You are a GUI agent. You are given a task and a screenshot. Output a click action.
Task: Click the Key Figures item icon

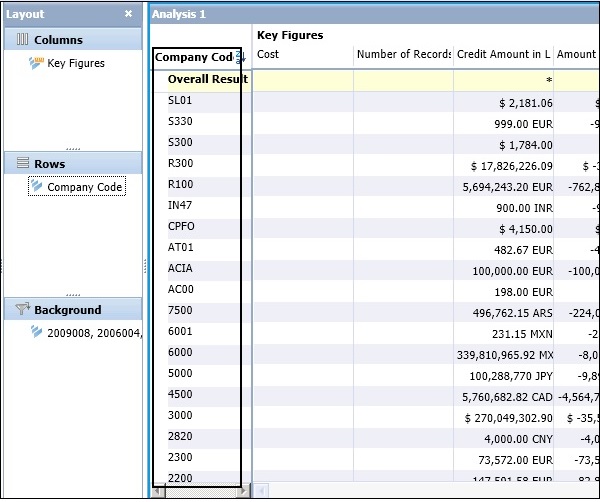click(x=37, y=63)
